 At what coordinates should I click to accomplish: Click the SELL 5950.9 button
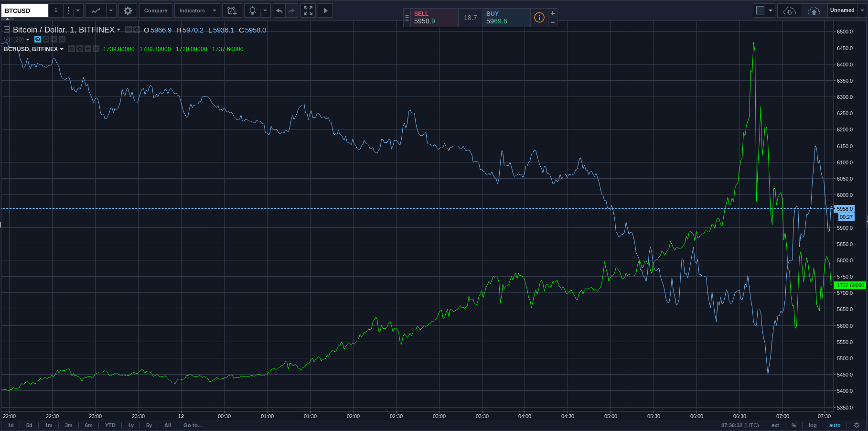click(x=434, y=18)
